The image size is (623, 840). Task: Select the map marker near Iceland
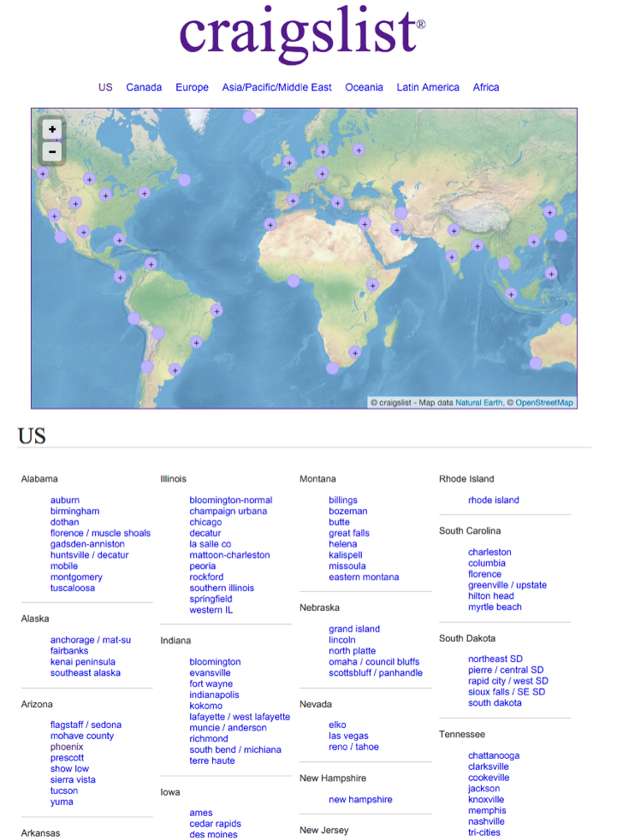click(249, 117)
